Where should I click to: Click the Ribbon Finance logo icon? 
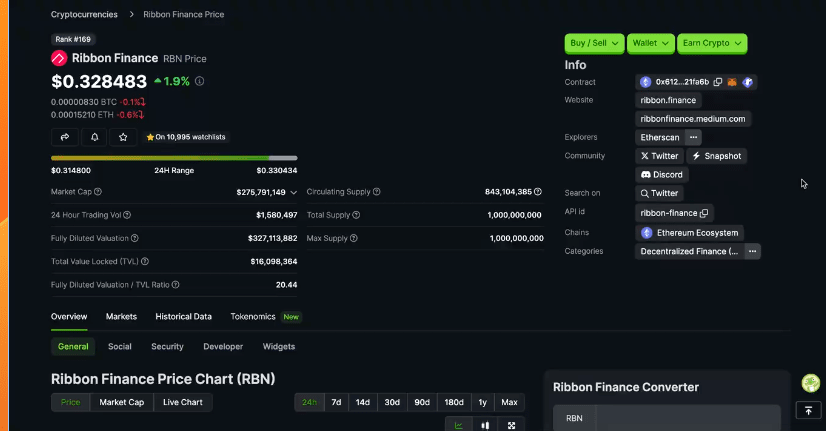59,58
